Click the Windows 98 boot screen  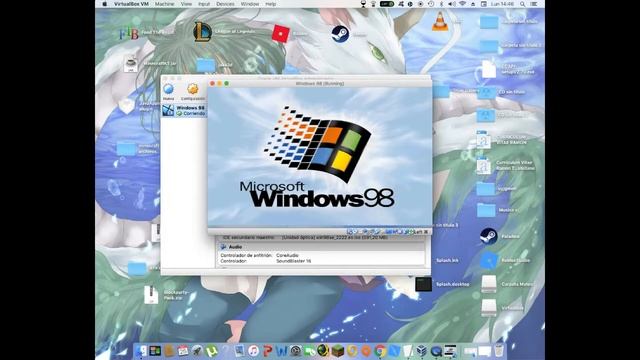[x=320, y=157]
